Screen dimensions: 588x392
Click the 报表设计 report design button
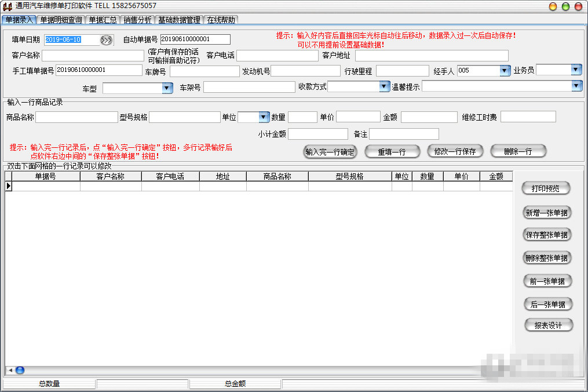click(x=547, y=325)
